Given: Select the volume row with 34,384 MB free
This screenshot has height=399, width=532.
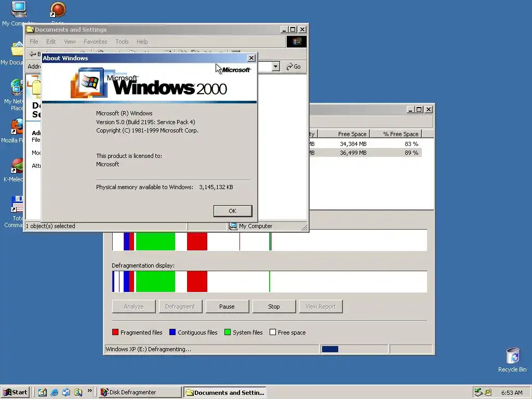Looking at the screenshot, I should click(366, 144).
